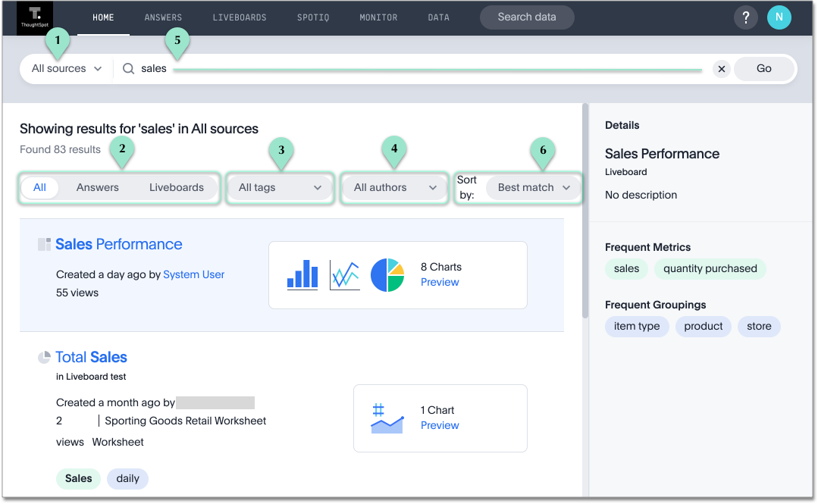Click the user avatar in the top bar
818x504 pixels.
pos(781,17)
